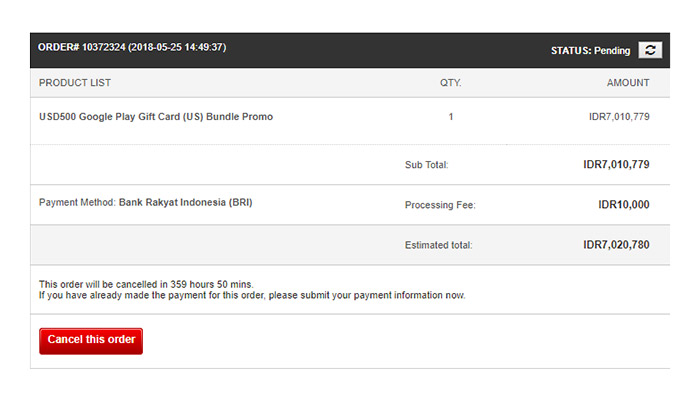Click the QTY. column header

450,83
